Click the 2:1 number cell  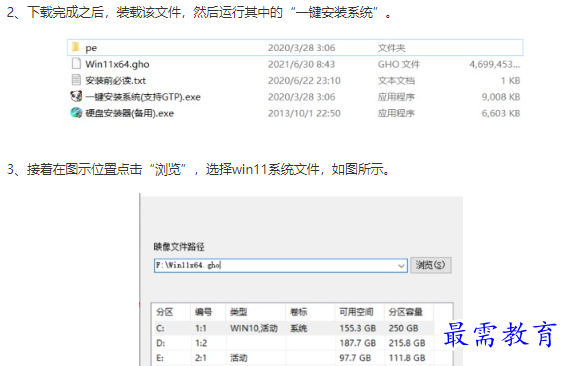(x=201, y=358)
